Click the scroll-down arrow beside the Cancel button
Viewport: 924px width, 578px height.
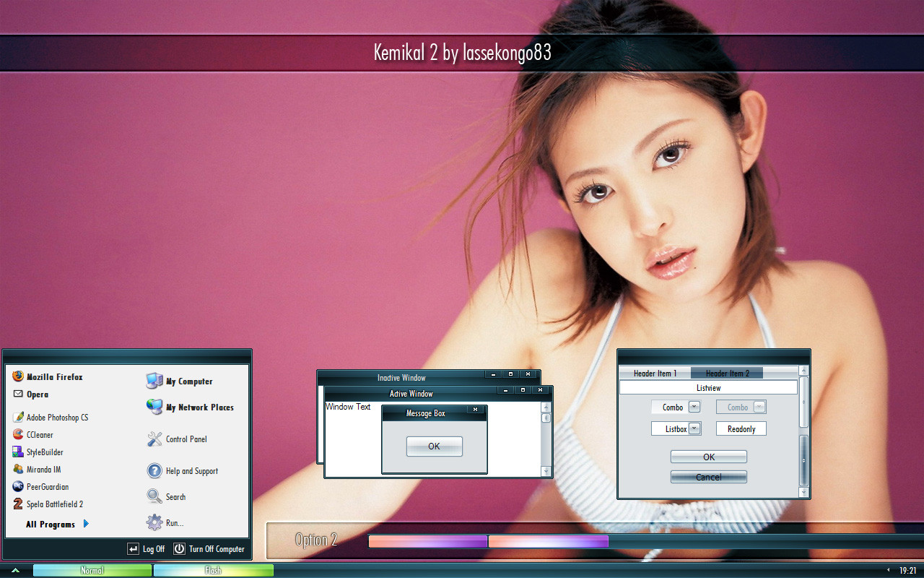804,492
